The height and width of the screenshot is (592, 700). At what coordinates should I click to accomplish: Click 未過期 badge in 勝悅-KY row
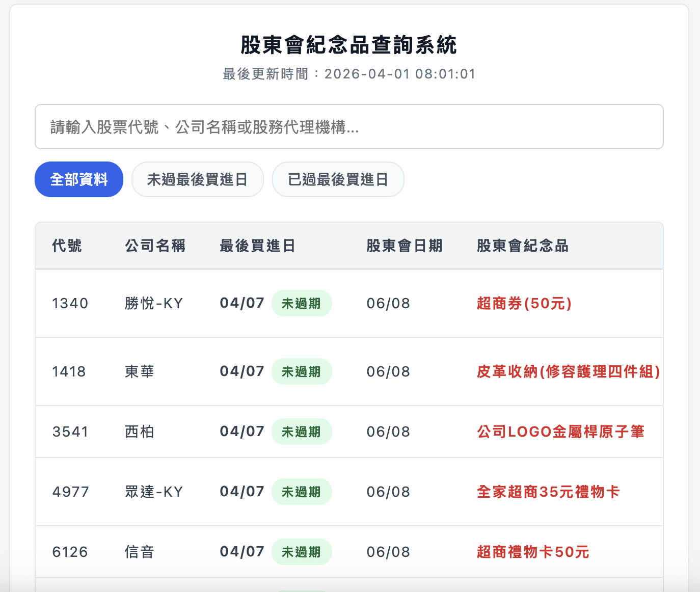(x=302, y=304)
